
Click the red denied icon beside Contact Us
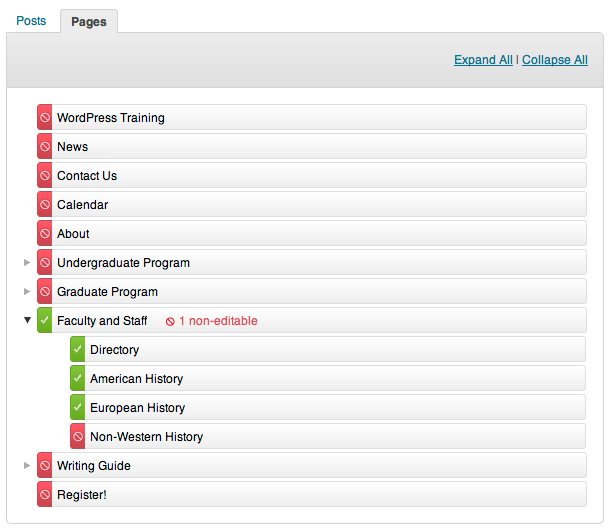point(45,175)
